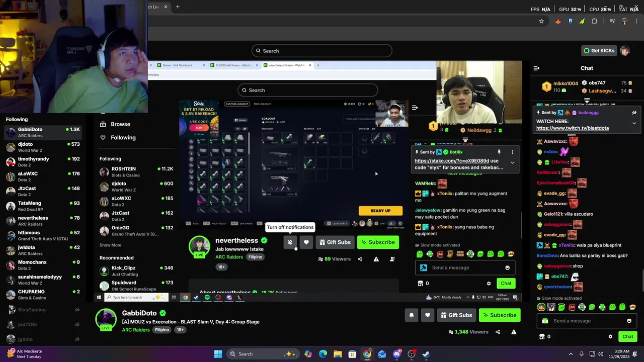
Task: Open the outer chat shop icon
Action: 542,337
